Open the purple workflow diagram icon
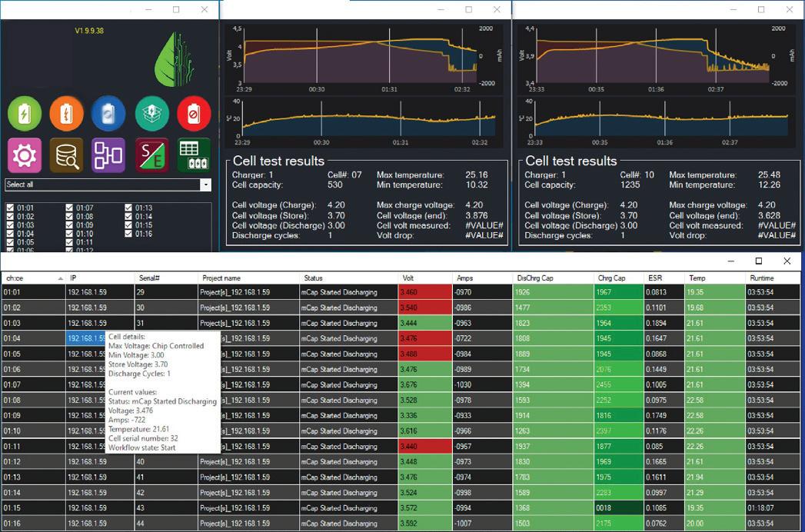Screen dimensions: 805x532 point(108,155)
